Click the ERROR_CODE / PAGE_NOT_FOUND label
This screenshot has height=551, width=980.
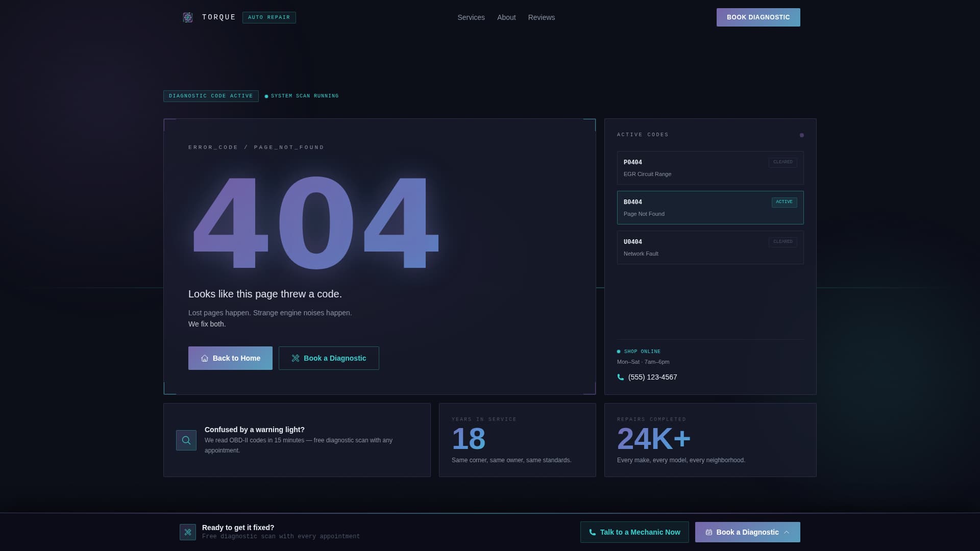click(256, 147)
